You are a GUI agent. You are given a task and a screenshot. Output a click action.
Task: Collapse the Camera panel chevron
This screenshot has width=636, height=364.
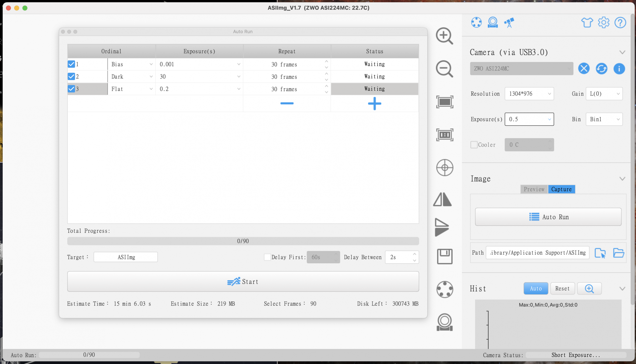622,52
